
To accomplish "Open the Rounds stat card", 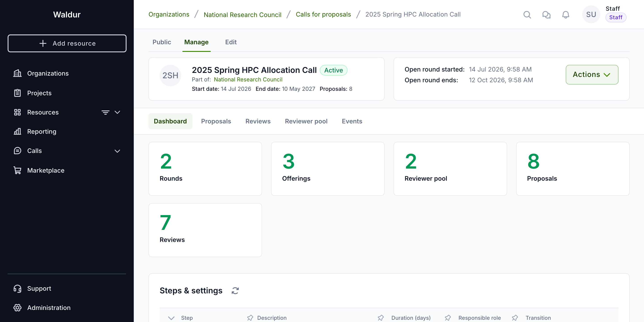I will point(205,169).
